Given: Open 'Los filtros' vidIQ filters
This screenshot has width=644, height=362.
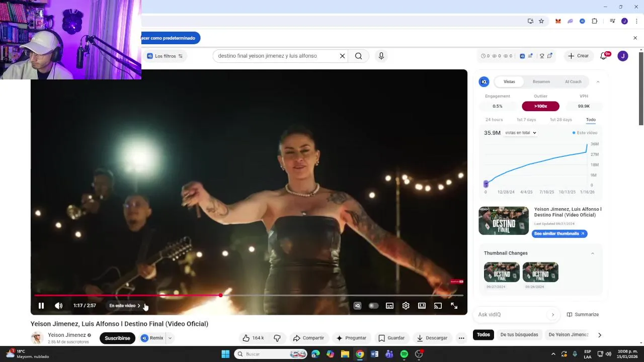Looking at the screenshot, I should coord(165,56).
